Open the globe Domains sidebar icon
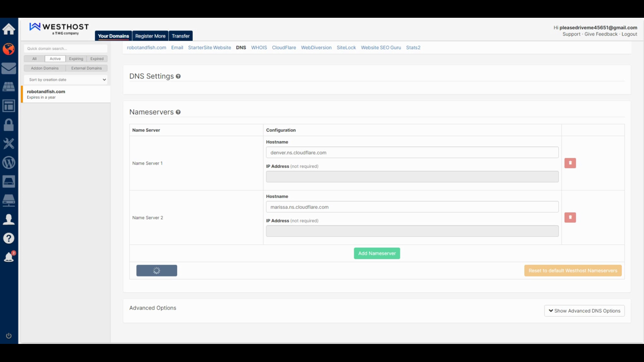The width and height of the screenshot is (644, 362). click(x=9, y=49)
